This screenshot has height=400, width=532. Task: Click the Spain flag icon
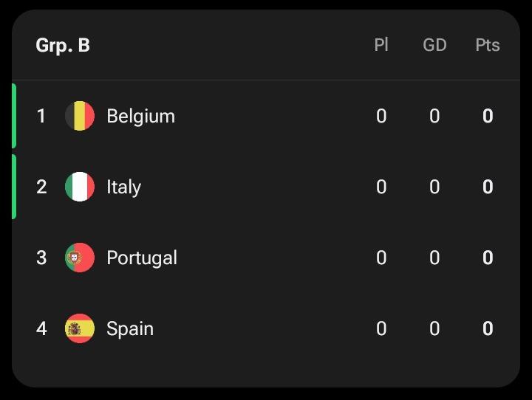click(80, 328)
